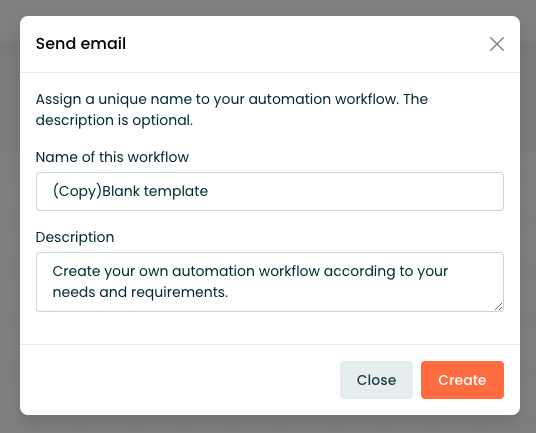536x433 pixels.
Task: Focus the Name of this workflow field
Action: click(270, 191)
